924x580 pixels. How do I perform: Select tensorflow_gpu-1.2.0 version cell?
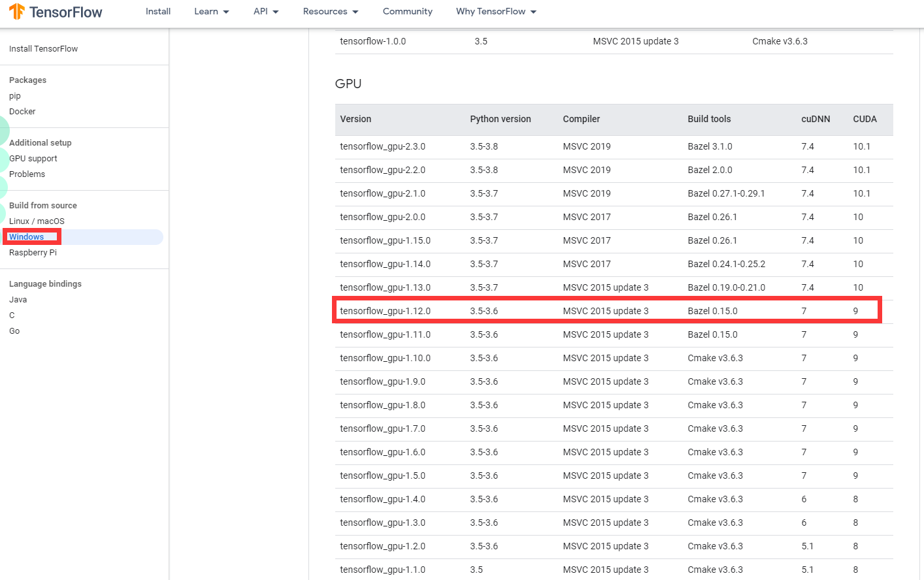[x=383, y=546]
